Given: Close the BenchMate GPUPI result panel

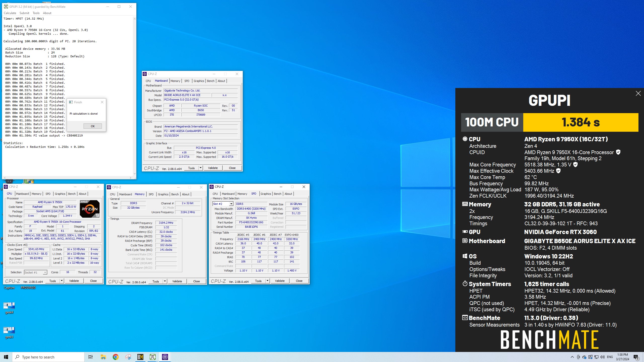Looking at the screenshot, I should [x=638, y=94].
